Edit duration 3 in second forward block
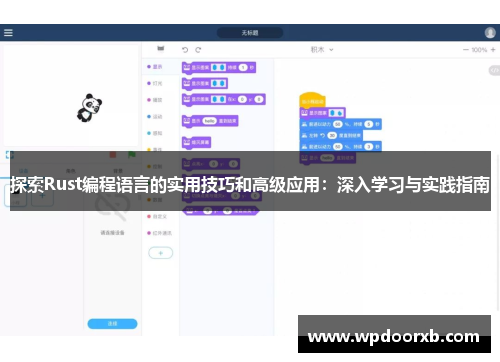This screenshot has height=362, width=500. tap(368, 147)
